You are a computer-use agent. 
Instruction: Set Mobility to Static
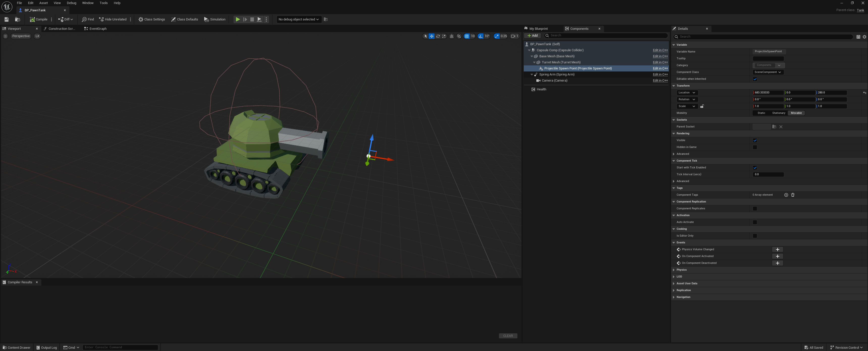(x=761, y=113)
